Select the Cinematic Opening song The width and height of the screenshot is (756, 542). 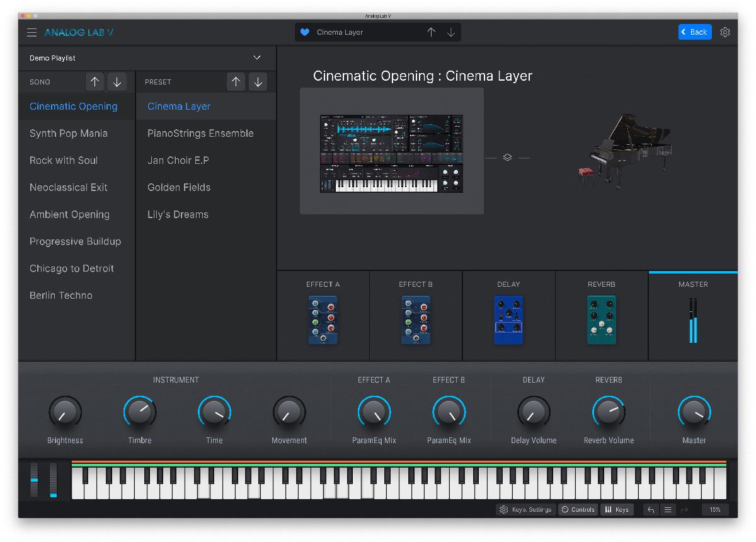click(x=77, y=107)
